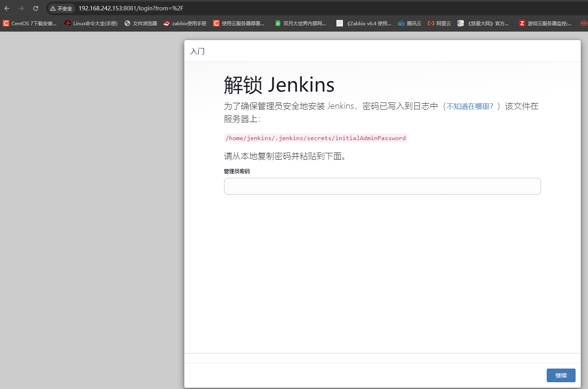
Task: Open the 腾讯云 bookmark
Action: [410, 24]
